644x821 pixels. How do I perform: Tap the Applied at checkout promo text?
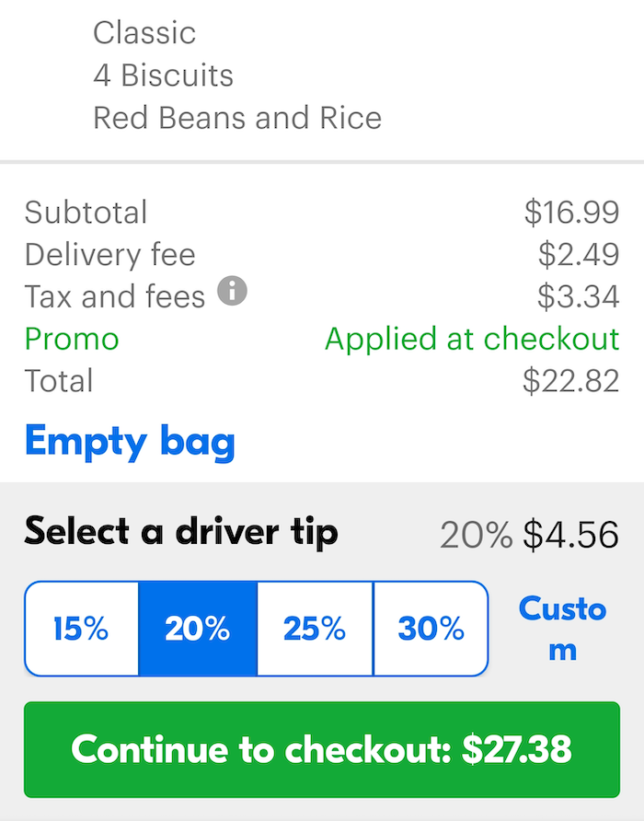pyautogui.click(x=472, y=339)
